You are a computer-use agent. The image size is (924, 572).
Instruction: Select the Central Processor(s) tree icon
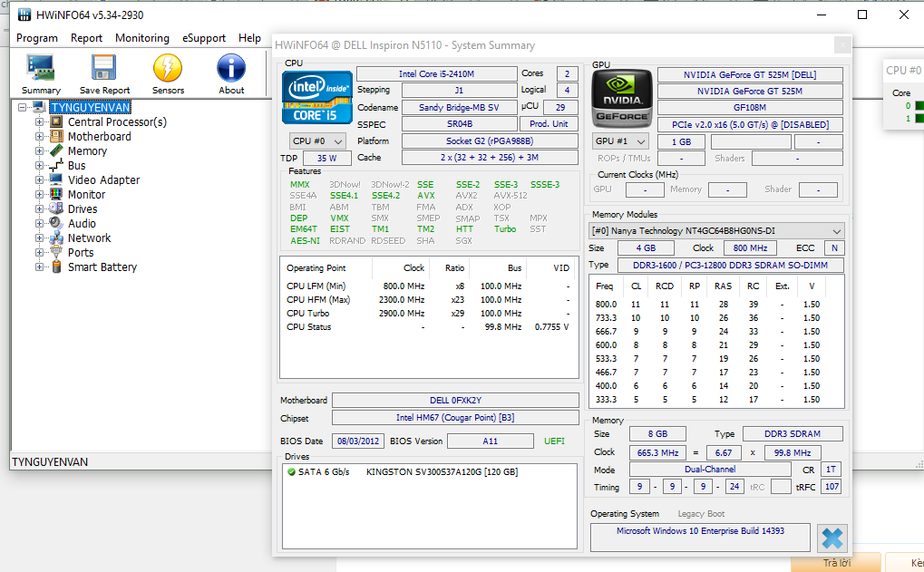point(56,122)
